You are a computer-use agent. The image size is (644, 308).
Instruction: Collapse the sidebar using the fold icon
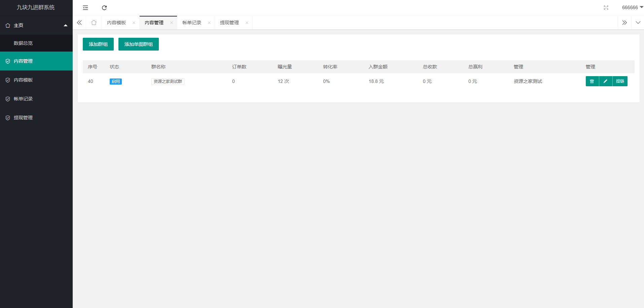coord(85,7)
